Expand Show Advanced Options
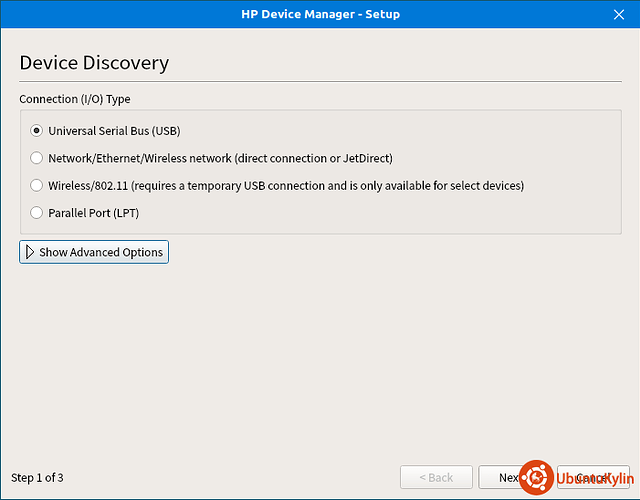 click(x=94, y=252)
